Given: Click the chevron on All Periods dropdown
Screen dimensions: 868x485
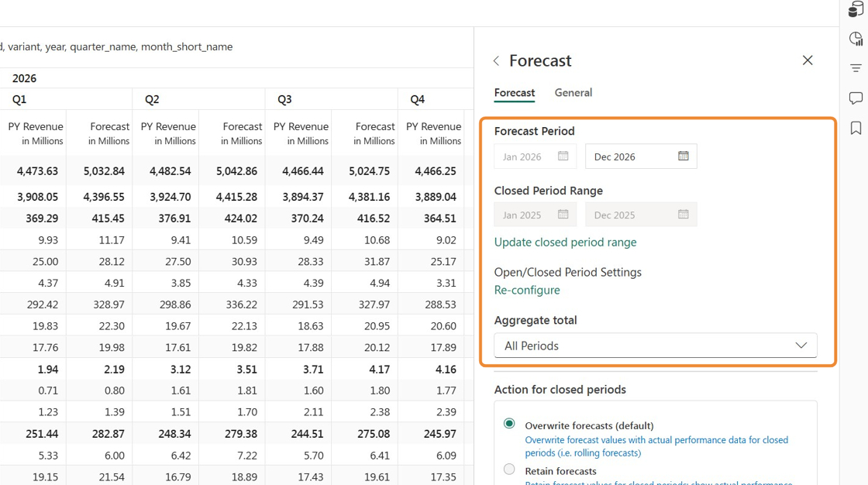Looking at the screenshot, I should pos(801,346).
